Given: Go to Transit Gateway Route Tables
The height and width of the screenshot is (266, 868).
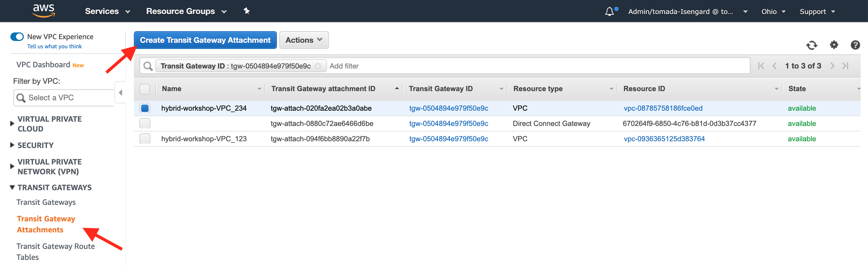Looking at the screenshot, I should (55, 252).
